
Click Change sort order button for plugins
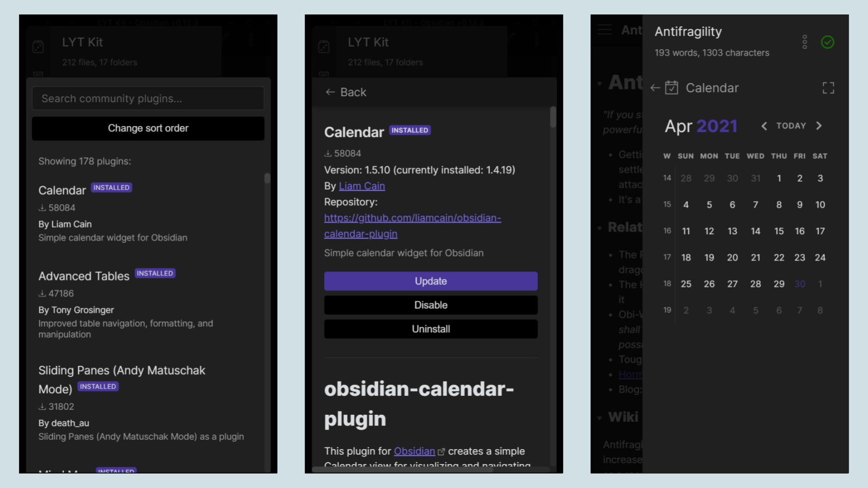pos(148,128)
